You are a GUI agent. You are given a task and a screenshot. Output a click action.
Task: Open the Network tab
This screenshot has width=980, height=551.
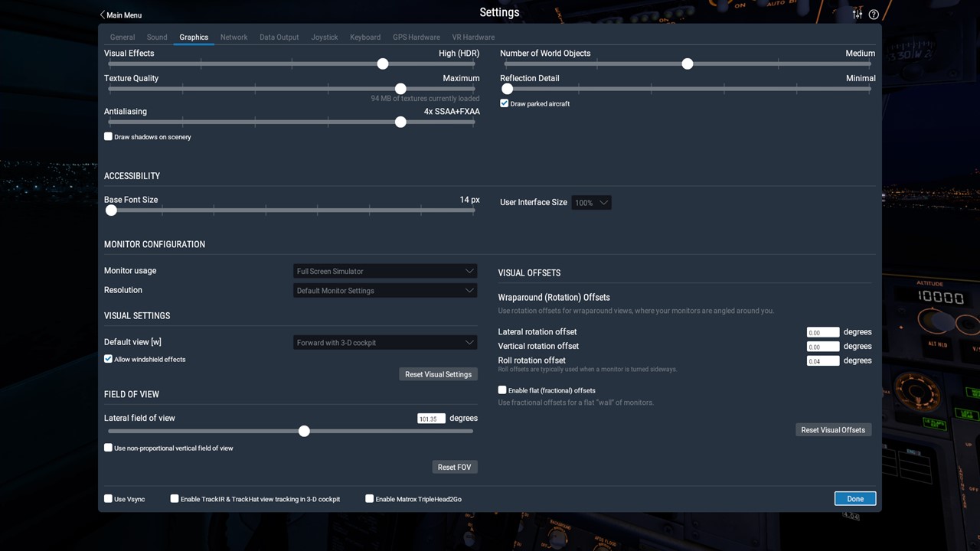pyautogui.click(x=234, y=37)
